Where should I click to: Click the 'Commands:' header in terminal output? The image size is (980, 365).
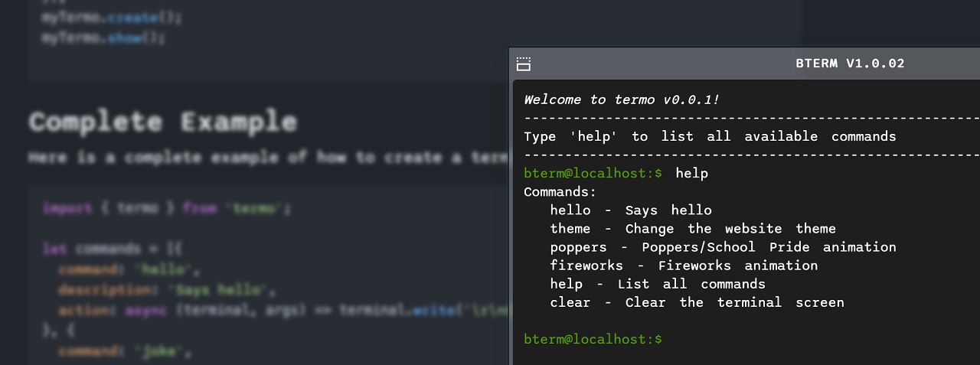pos(560,192)
